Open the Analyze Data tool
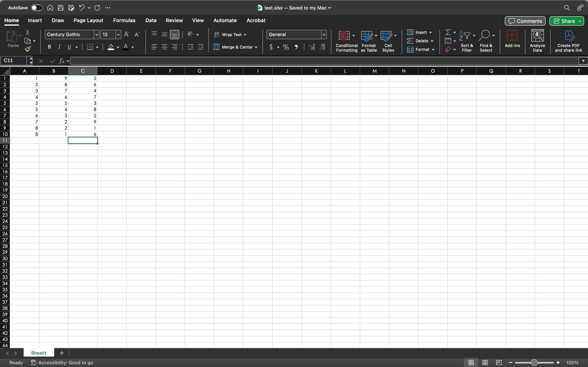The width and height of the screenshot is (588, 367). click(x=537, y=41)
